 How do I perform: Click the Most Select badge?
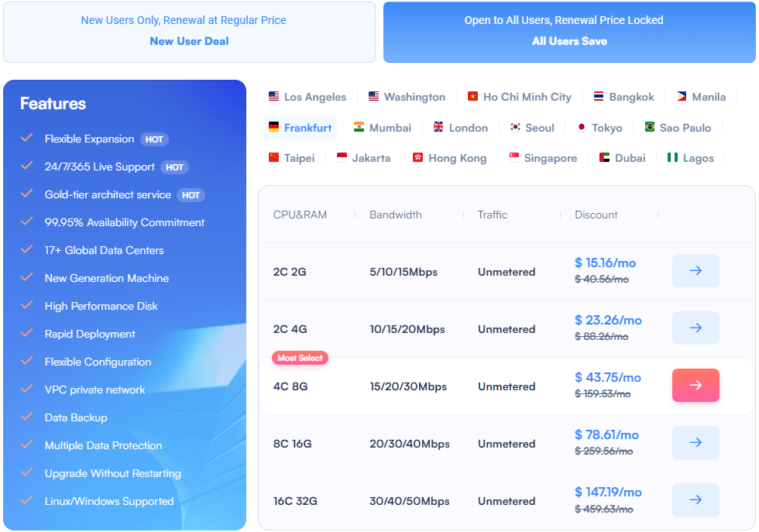click(301, 359)
